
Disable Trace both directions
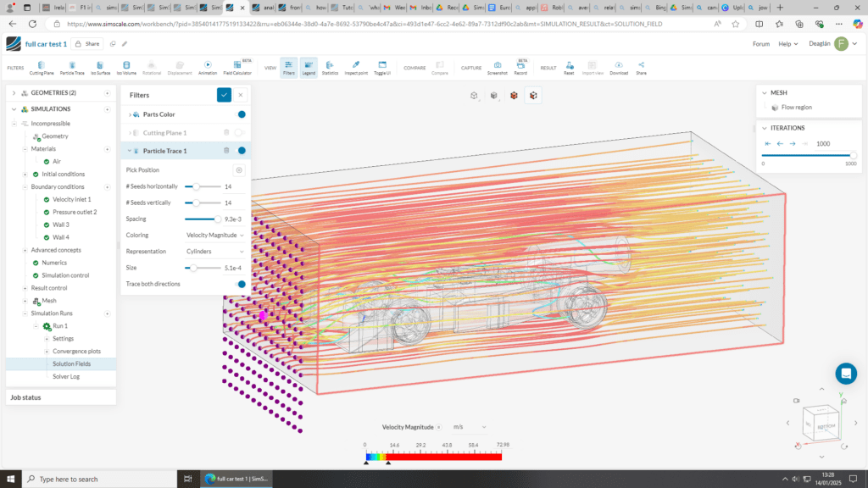point(240,285)
